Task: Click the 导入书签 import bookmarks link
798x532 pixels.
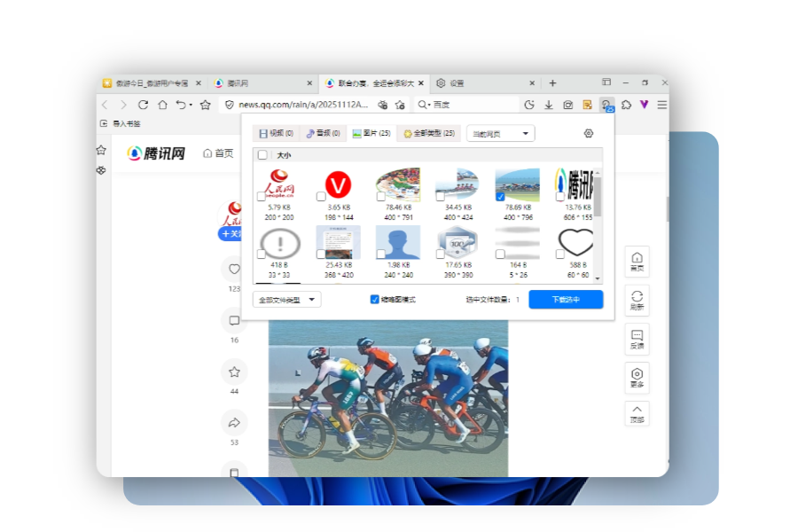Action: click(x=121, y=123)
